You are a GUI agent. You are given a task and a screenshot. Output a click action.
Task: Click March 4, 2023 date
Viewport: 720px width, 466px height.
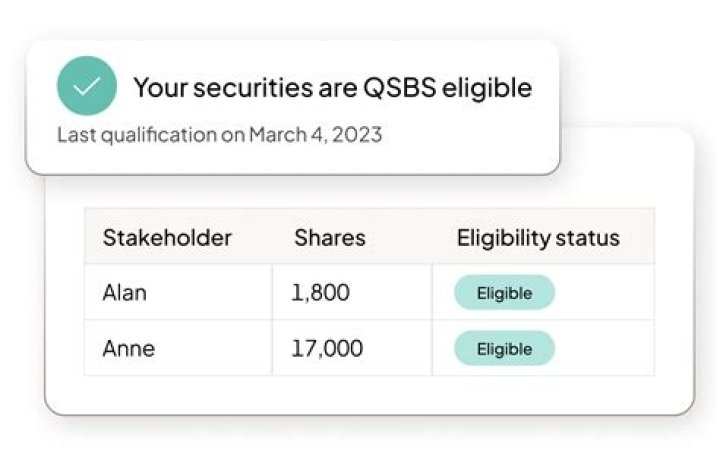coord(315,134)
